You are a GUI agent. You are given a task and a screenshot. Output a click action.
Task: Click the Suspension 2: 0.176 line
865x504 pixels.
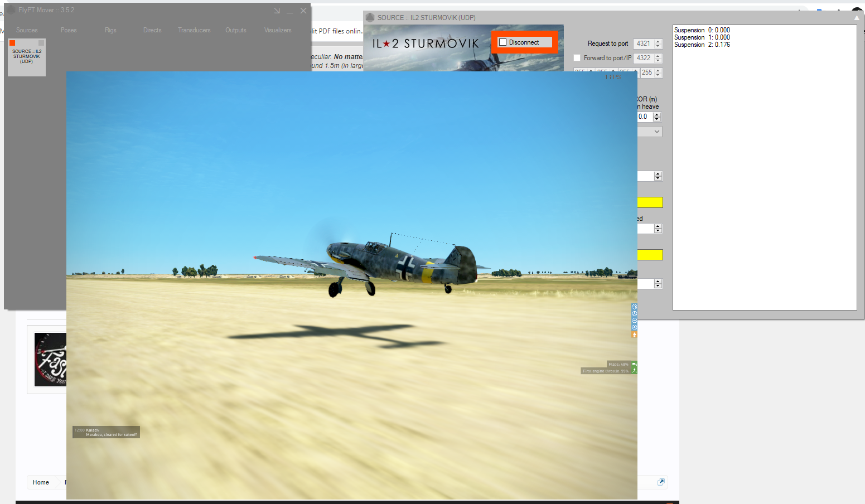pyautogui.click(x=702, y=45)
